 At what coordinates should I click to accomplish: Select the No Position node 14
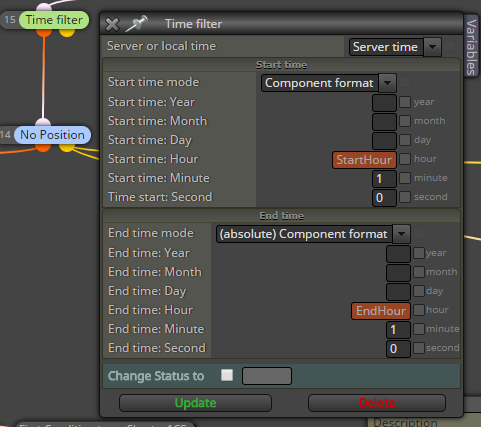52,135
